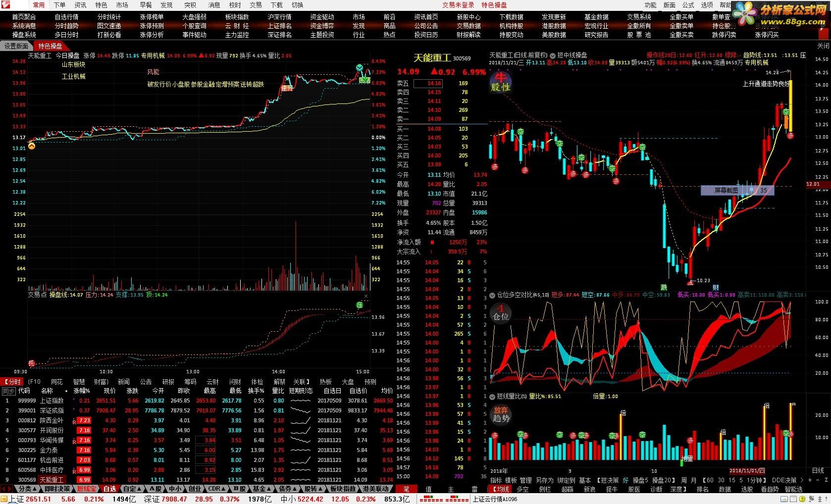The width and height of the screenshot is (831, 504).
Task: Click the 关闭 button
Action: coord(823,46)
